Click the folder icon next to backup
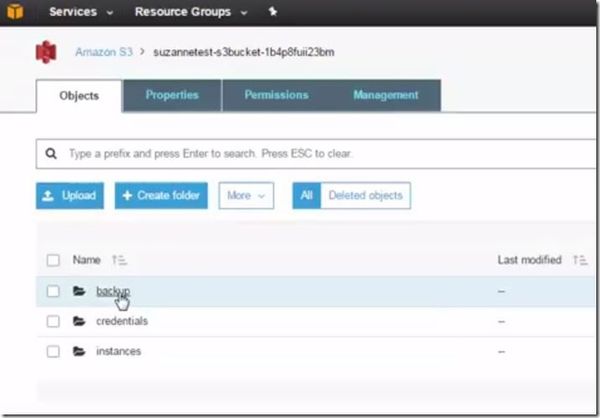This screenshot has width=600, height=418. click(x=79, y=291)
